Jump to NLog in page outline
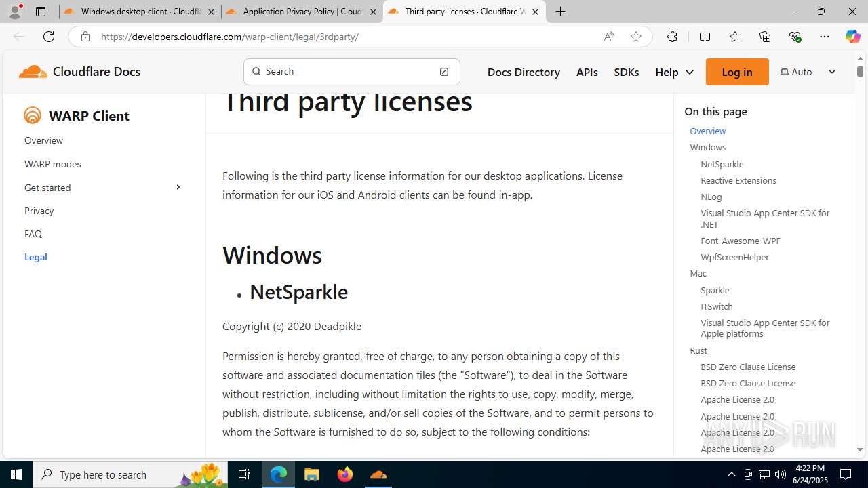This screenshot has height=488, width=868. point(711,197)
